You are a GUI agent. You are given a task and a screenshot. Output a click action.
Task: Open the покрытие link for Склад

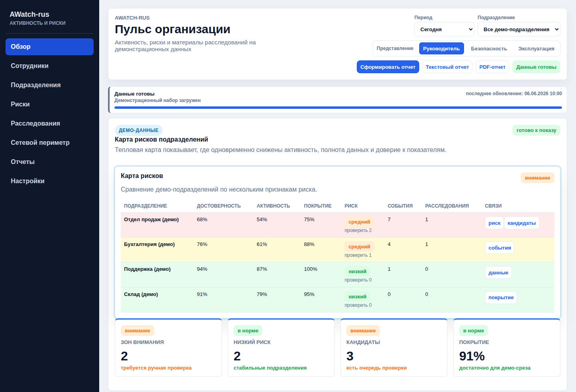(501, 297)
